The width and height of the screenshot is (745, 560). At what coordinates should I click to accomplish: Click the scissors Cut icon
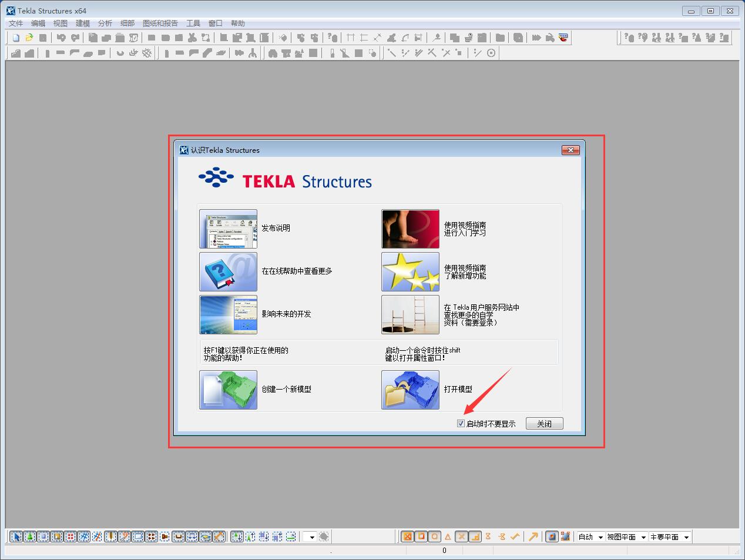click(x=192, y=38)
